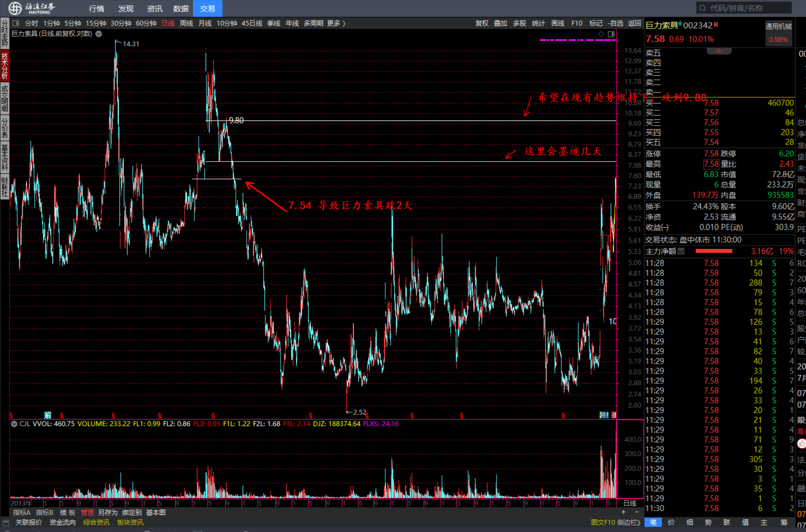Click the 指标A indicator button
Image resolution: width=806 pixels, height=532 pixels.
tap(22, 512)
